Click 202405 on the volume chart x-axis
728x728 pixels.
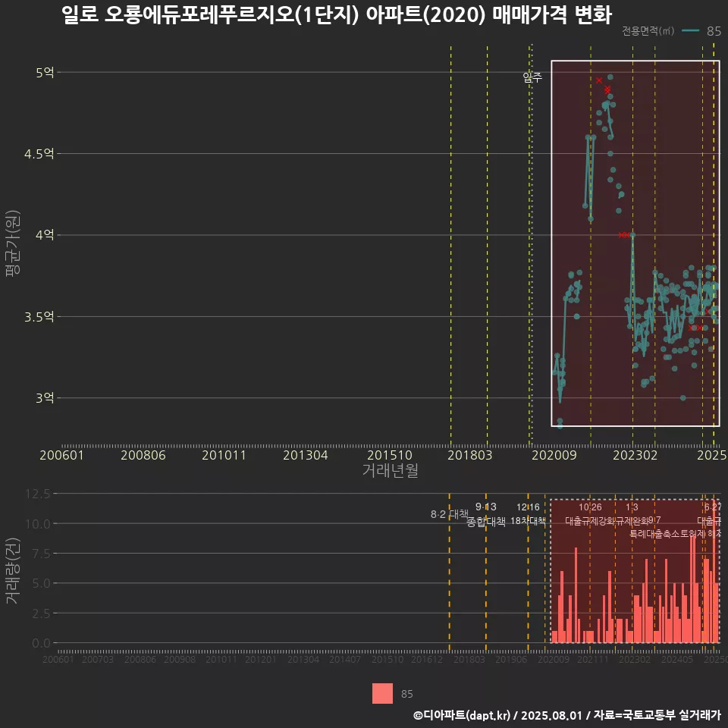(677, 659)
